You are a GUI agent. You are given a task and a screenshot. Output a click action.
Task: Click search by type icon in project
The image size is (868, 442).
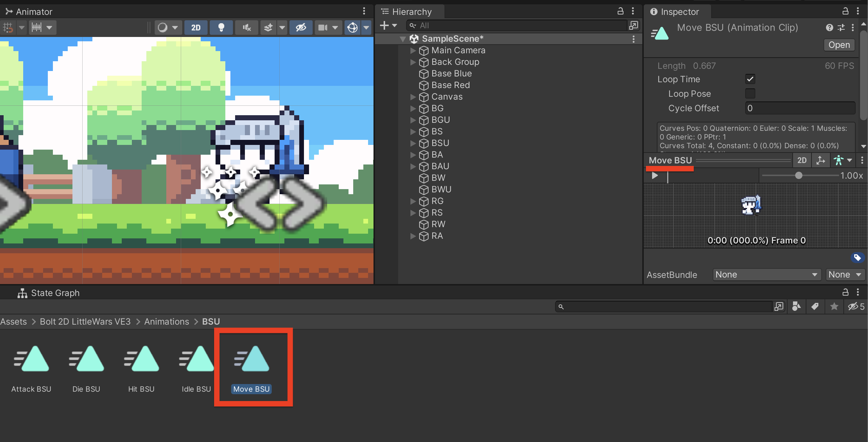click(796, 307)
